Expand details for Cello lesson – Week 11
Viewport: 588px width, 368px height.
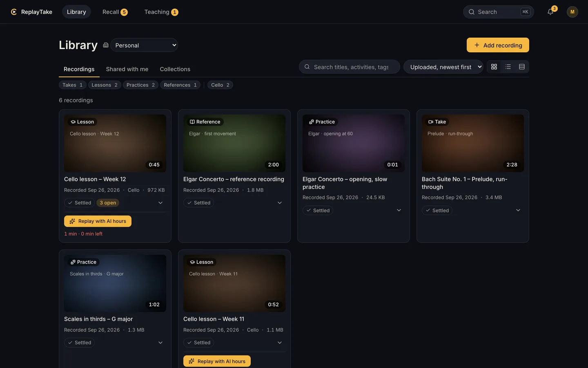click(280, 343)
